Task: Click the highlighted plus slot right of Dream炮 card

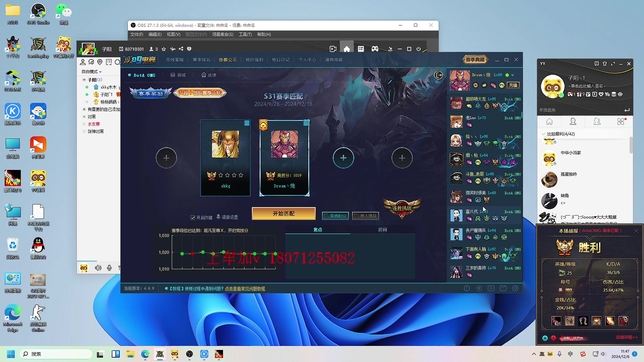Action: (x=343, y=158)
